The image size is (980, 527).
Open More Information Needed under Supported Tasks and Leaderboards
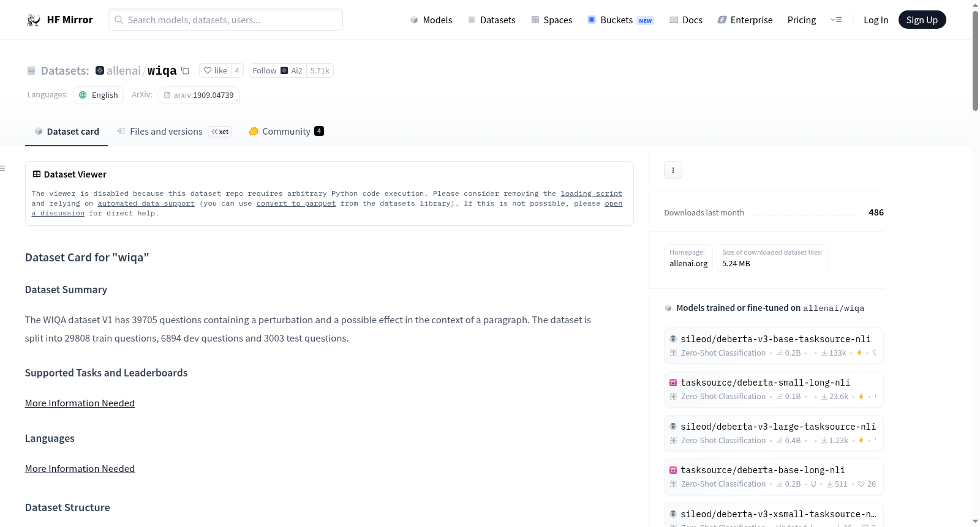click(80, 403)
